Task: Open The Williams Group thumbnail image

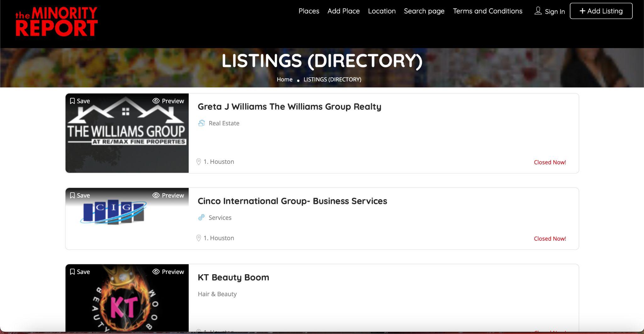Action: click(x=127, y=133)
